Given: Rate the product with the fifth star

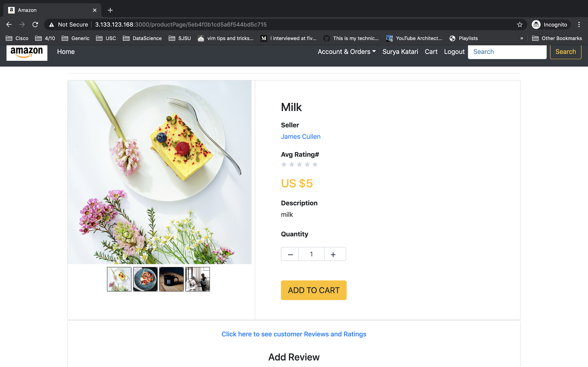Looking at the screenshot, I should click(x=315, y=165).
